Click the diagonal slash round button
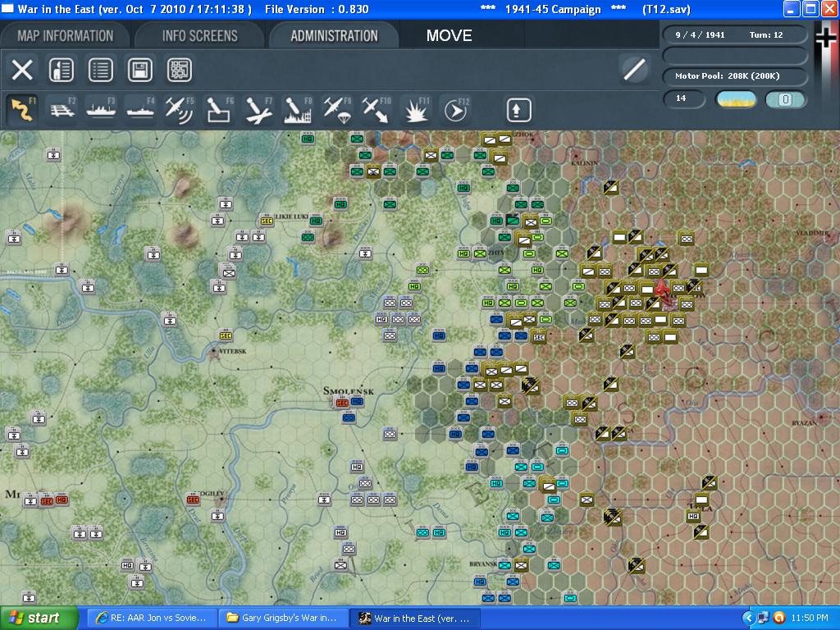This screenshot has height=630, width=840. coord(635,70)
